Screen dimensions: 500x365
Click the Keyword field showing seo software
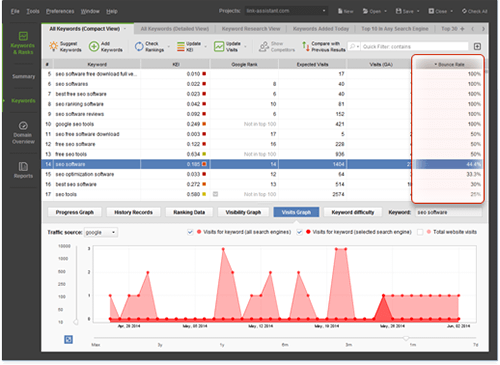click(x=448, y=212)
